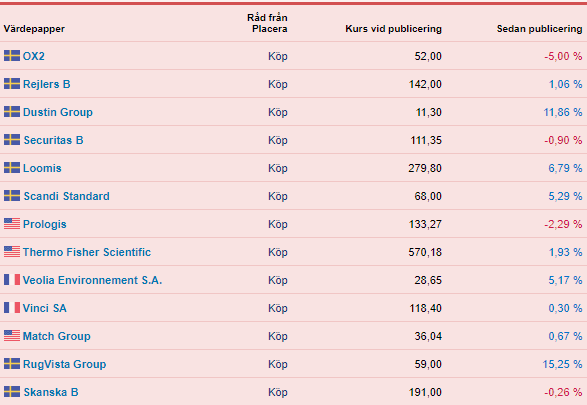
Task: Click Prologis change value -2,29 %
Action: [x=563, y=224]
